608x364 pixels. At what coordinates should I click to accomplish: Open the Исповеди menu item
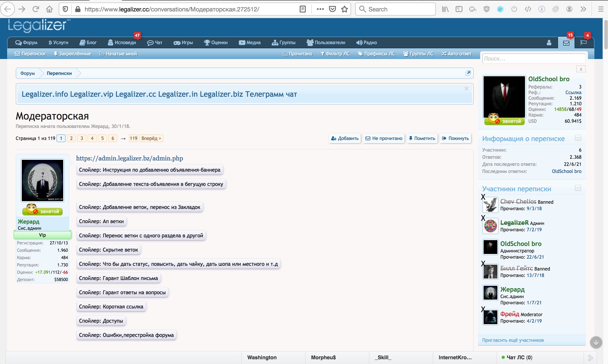point(122,43)
